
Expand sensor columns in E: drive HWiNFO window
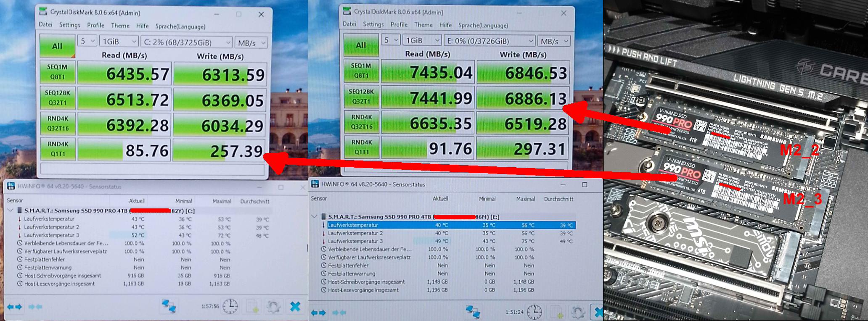click(x=319, y=313)
